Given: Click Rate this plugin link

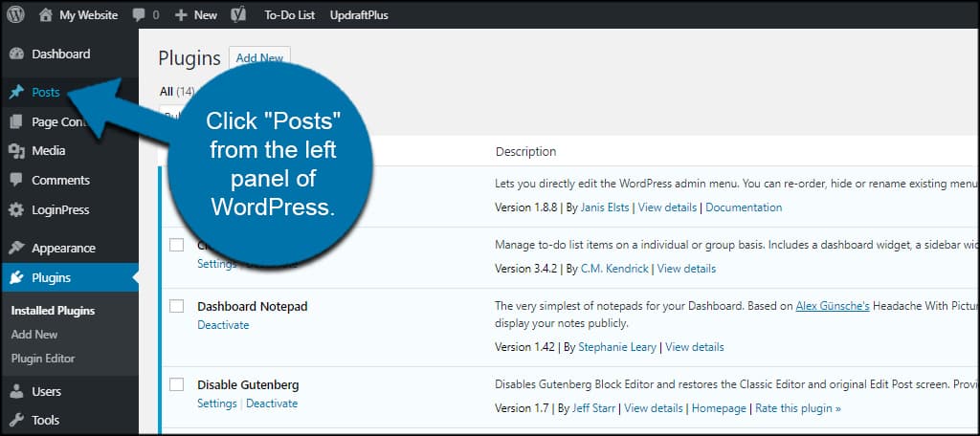Looking at the screenshot, I should [798, 408].
